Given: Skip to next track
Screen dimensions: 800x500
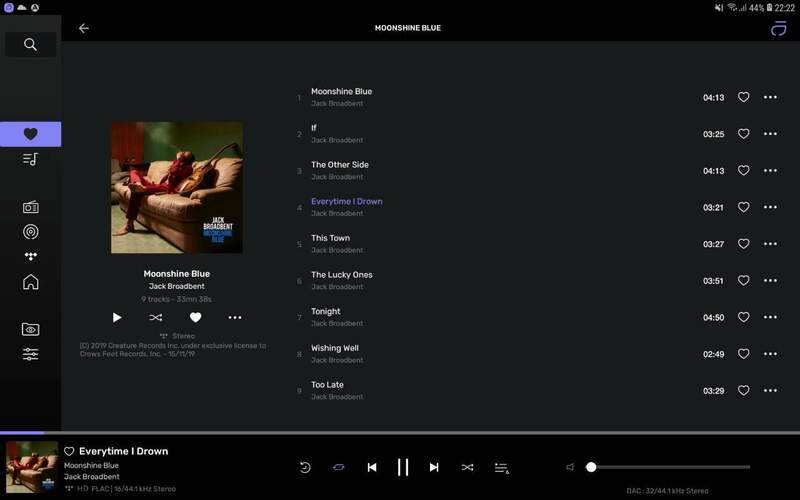Looking at the screenshot, I should 434,467.
